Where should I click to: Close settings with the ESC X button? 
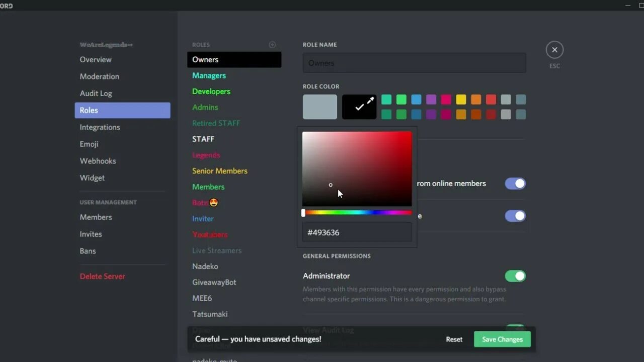pyautogui.click(x=554, y=50)
